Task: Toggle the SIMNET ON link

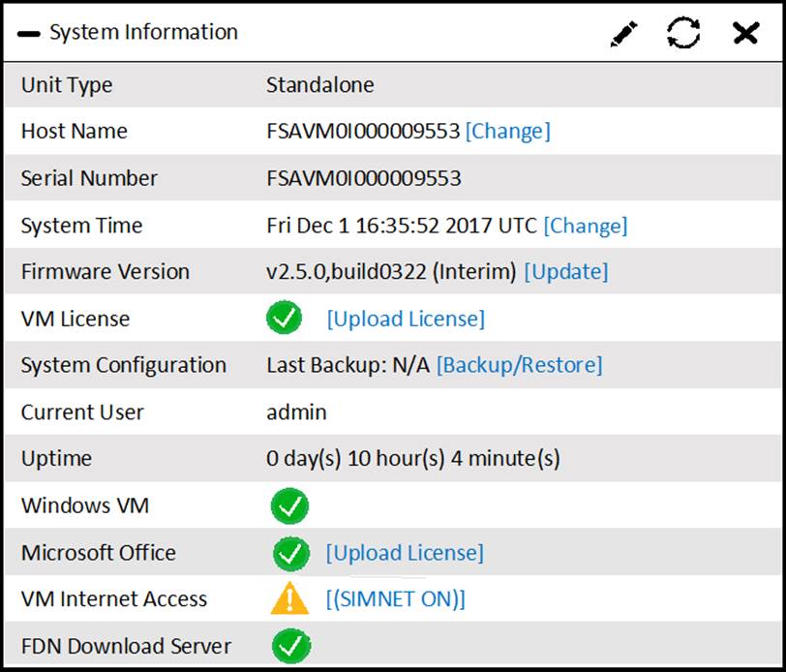Action: [x=395, y=599]
